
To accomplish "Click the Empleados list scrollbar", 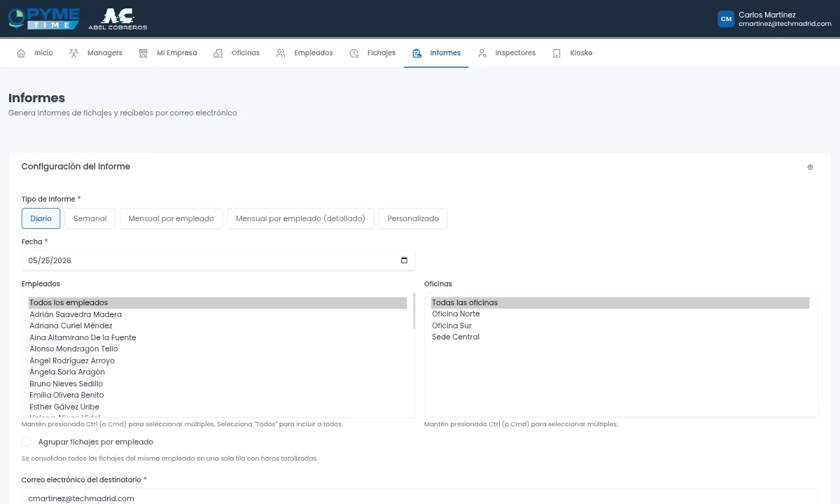I will (414, 311).
